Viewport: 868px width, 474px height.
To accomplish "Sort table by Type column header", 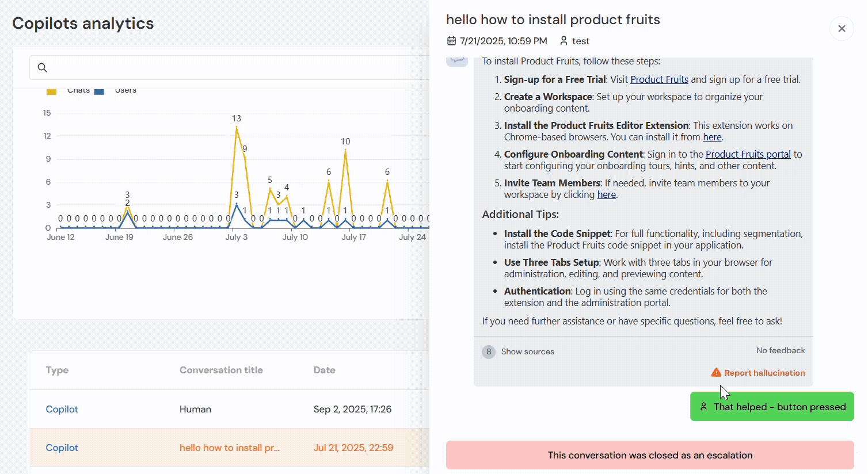I will tap(57, 370).
